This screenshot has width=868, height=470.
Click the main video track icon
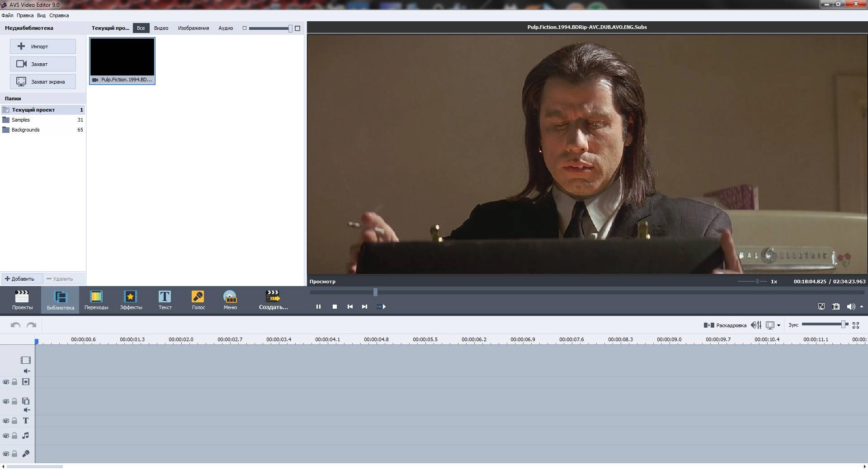click(x=26, y=360)
